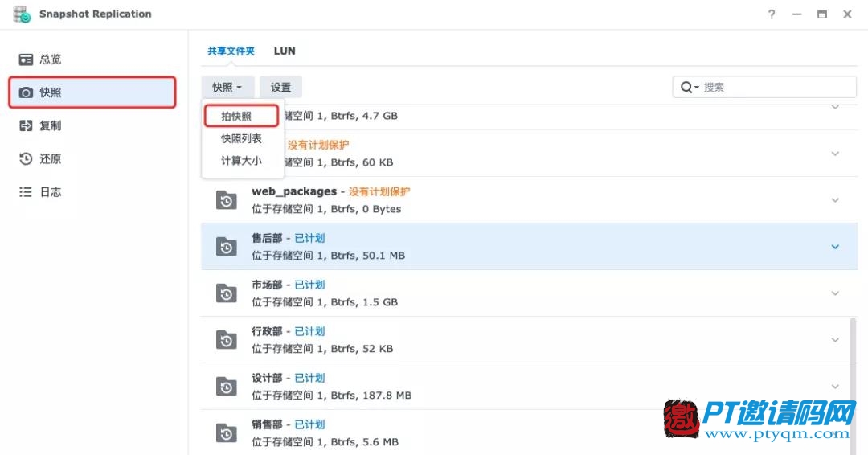The height and width of the screenshot is (455, 868).
Task: Click 没有计划保护 link for web_packages
Action: (379, 191)
